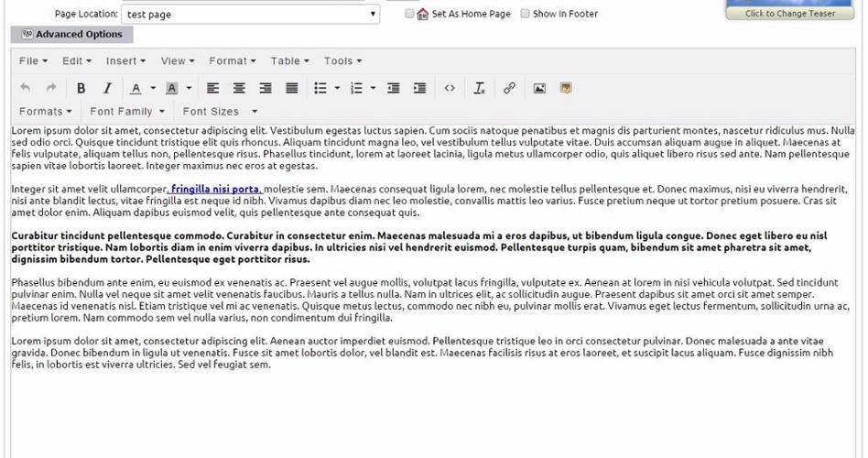
Task: Open the Page Location dropdown
Action: [250, 15]
